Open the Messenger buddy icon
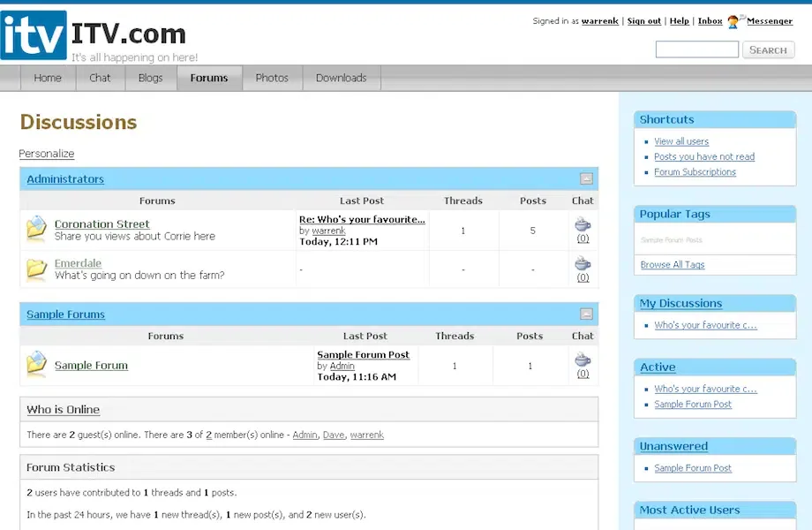The width and height of the screenshot is (812, 530). coord(733,21)
